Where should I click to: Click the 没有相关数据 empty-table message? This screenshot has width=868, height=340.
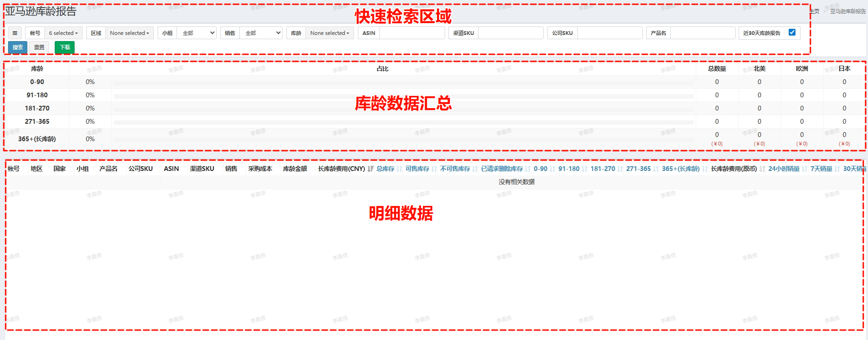pos(516,182)
